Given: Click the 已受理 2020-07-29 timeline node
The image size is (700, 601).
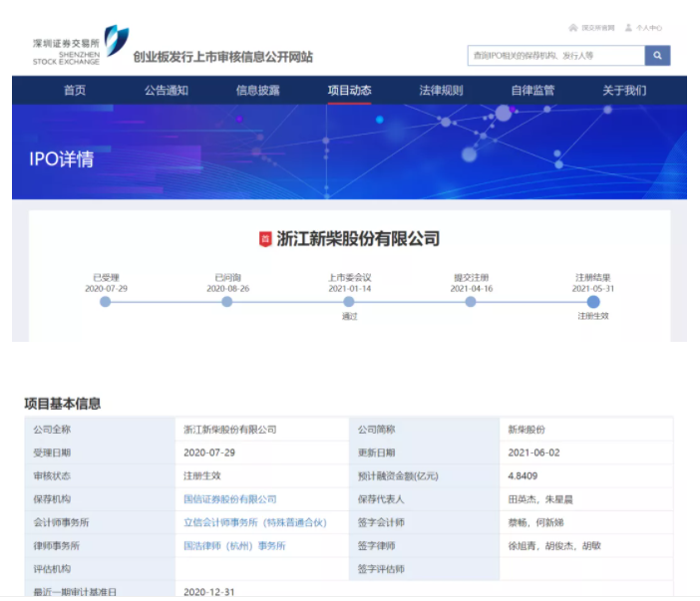Looking at the screenshot, I should (x=106, y=302).
